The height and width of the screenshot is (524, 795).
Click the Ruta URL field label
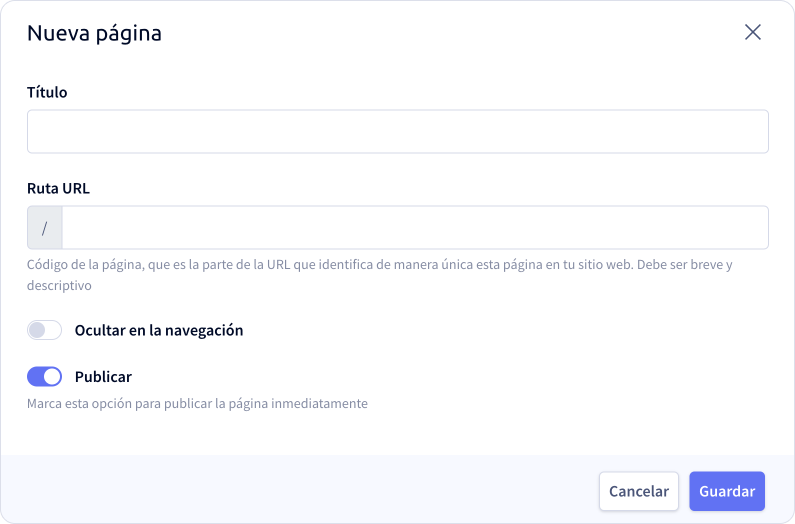(58, 189)
